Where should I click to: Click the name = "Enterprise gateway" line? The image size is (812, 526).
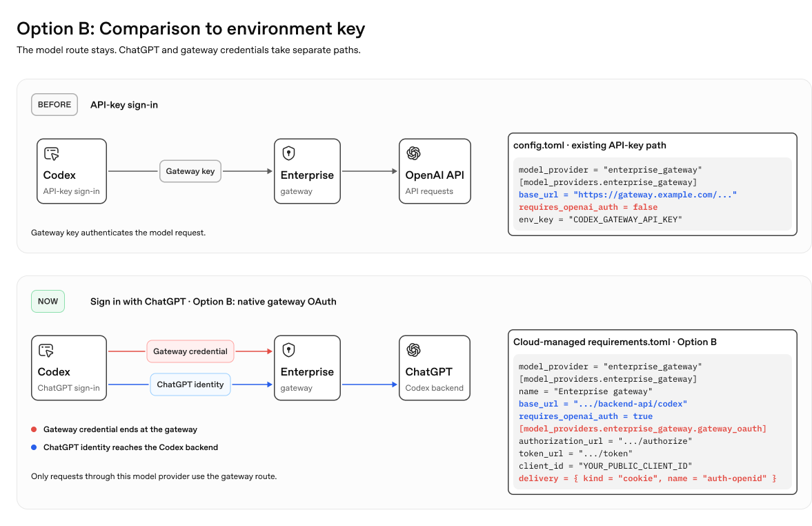click(585, 392)
